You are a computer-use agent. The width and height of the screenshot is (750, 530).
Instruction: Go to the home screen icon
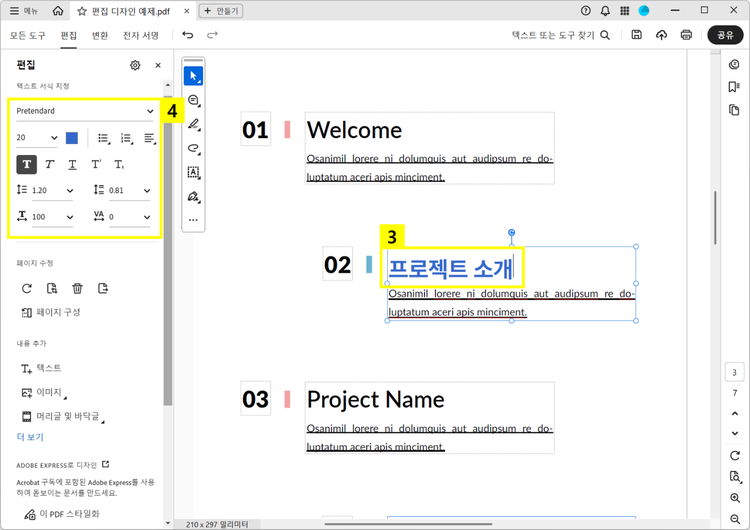click(58, 11)
